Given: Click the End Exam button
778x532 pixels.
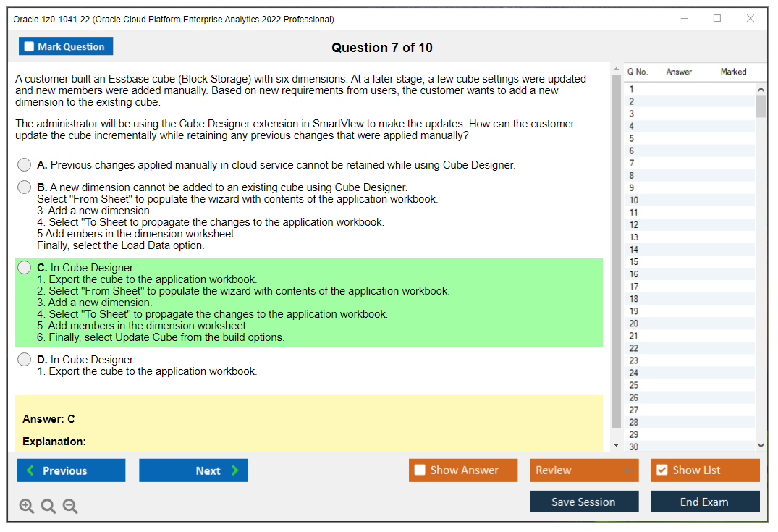Looking at the screenshot, I should pyautogui.click(x=704, y=502).
